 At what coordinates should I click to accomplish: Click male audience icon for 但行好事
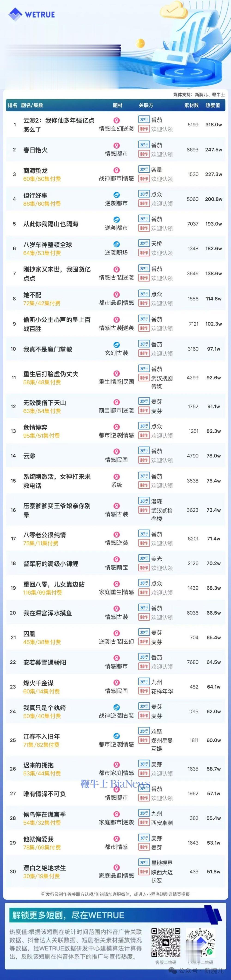pyautogui.click(x=117, y=195)
